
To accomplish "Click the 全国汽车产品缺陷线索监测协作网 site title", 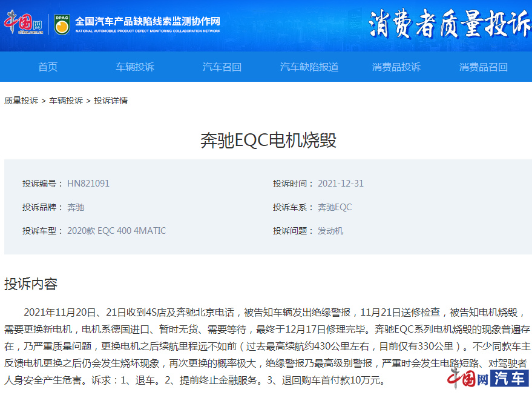I will point(147,21).
